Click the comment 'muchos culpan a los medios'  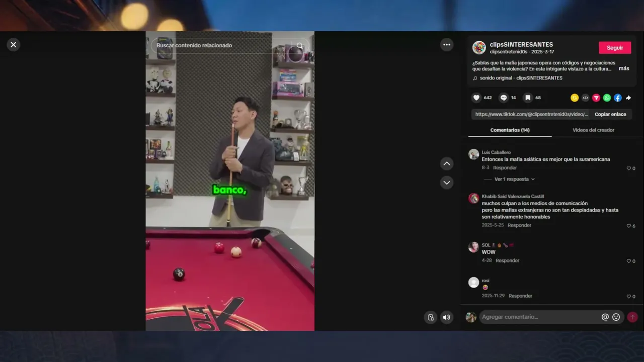(x=550, y=210)
